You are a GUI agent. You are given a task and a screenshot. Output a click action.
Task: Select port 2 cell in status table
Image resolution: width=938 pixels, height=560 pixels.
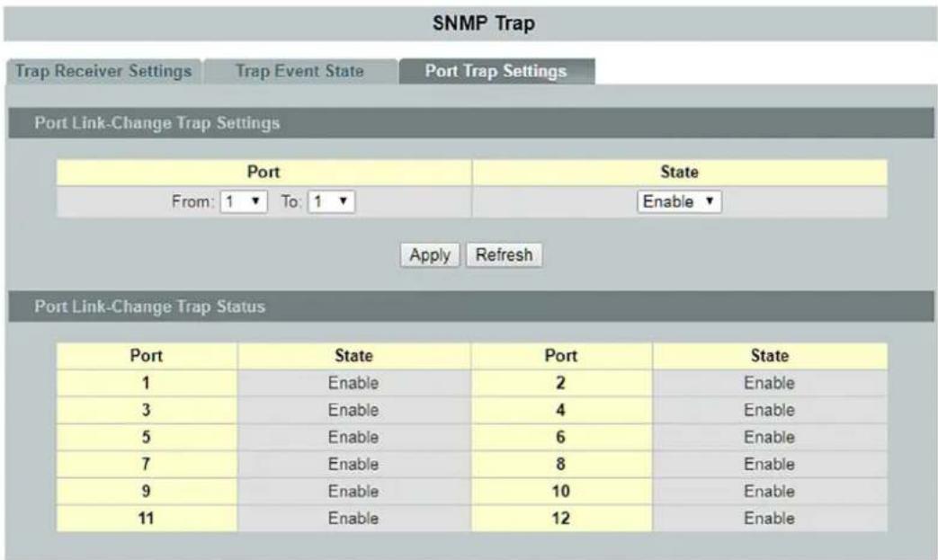pyautogui.click(x=561, y=383)
